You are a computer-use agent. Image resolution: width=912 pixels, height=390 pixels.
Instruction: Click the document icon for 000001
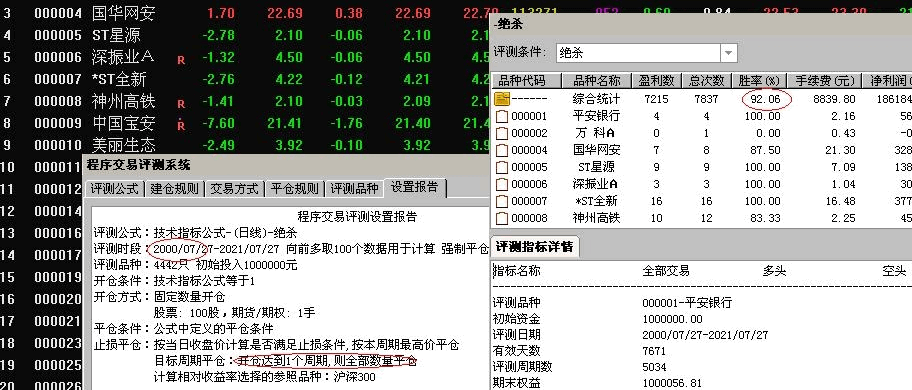pos(502,117)
